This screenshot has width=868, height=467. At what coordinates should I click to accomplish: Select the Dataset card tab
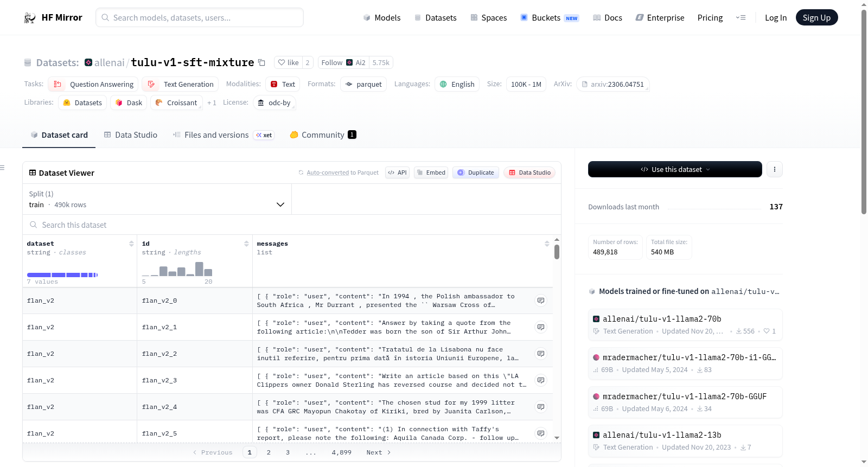(x=59, y=135)
